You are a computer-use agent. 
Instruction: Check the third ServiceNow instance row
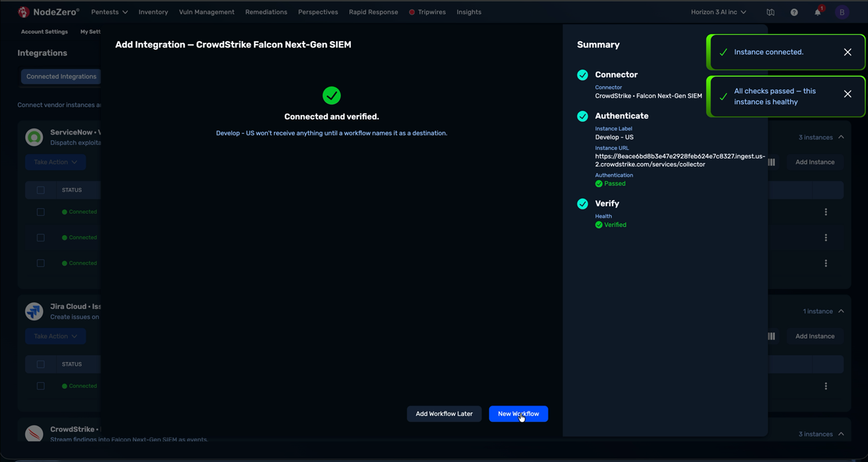41,263
